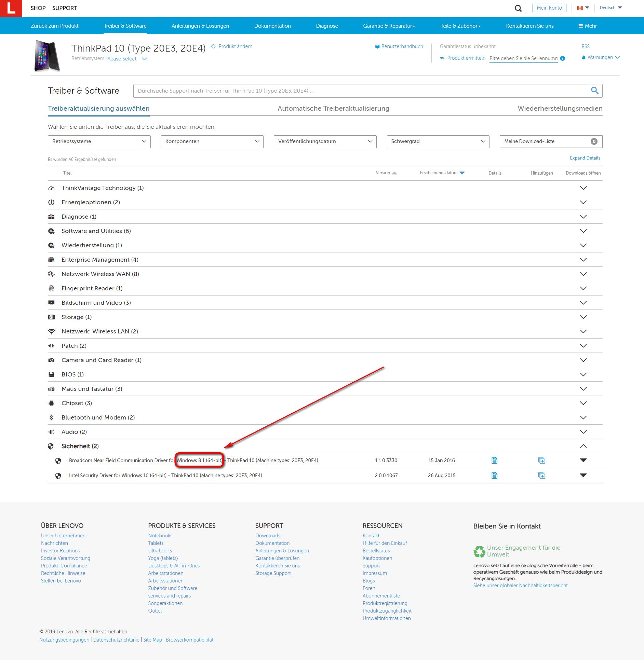Viewport: 644px width, 660px height.
Task: Click the Bluetooth und Modem icon
Action: (51, 417)
